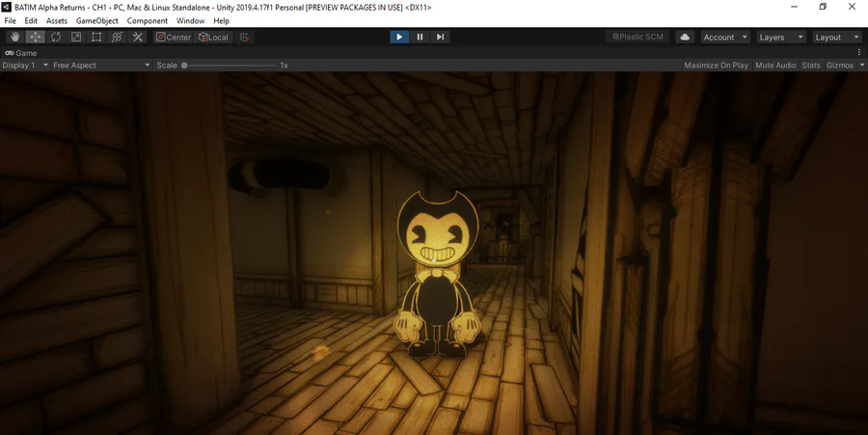Open the Component menu
868x435 pixels.
click(x=148, y=20)
